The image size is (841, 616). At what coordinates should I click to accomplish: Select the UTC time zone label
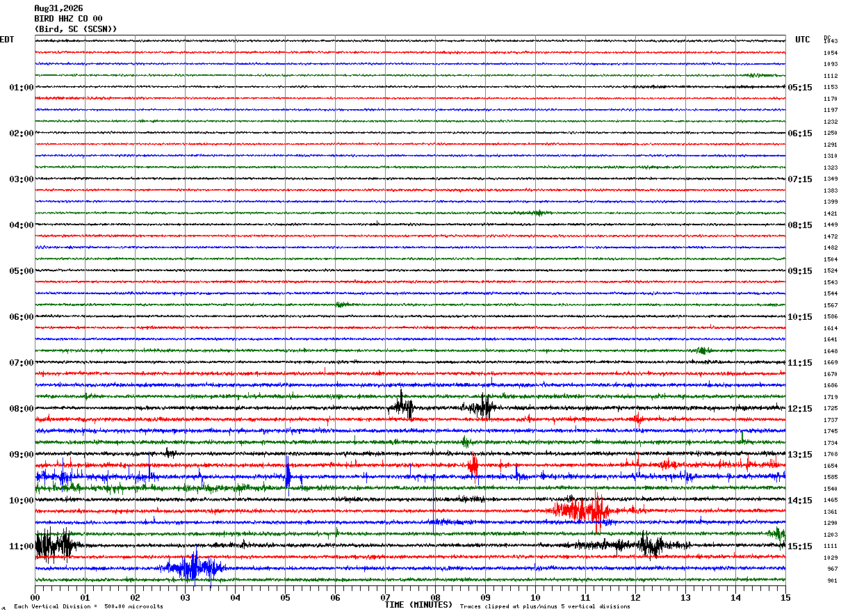coord(803,40)
